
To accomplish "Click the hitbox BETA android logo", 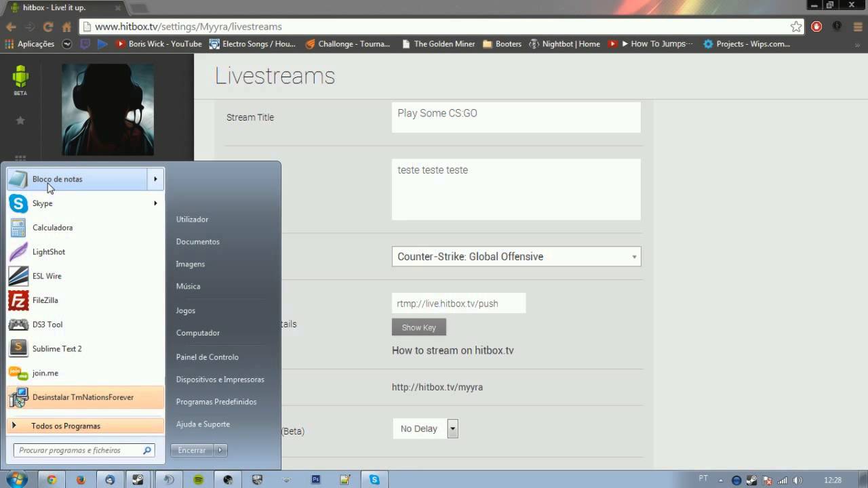I will click(20, 80).
